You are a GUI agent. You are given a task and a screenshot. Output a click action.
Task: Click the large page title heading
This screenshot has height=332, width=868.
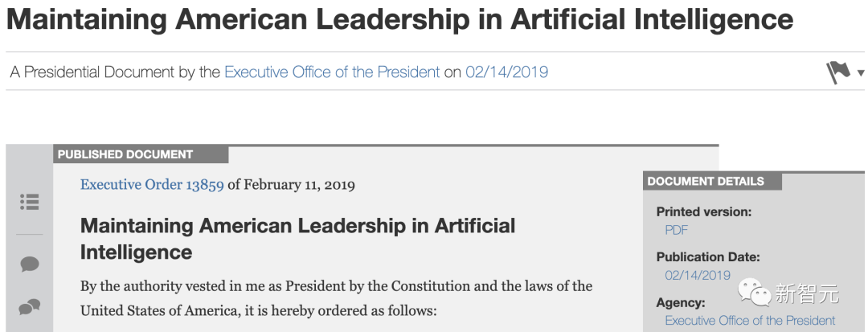pyautogui.click(x=399, y=19)
